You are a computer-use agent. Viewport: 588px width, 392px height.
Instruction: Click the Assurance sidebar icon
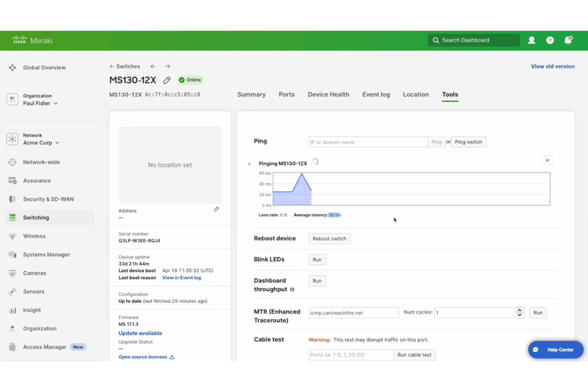tap(12, 181)
